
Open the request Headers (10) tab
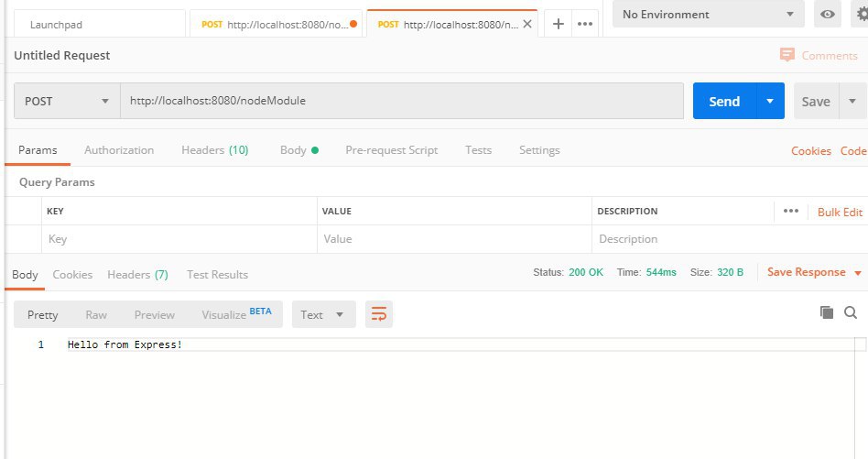[215, 150]
